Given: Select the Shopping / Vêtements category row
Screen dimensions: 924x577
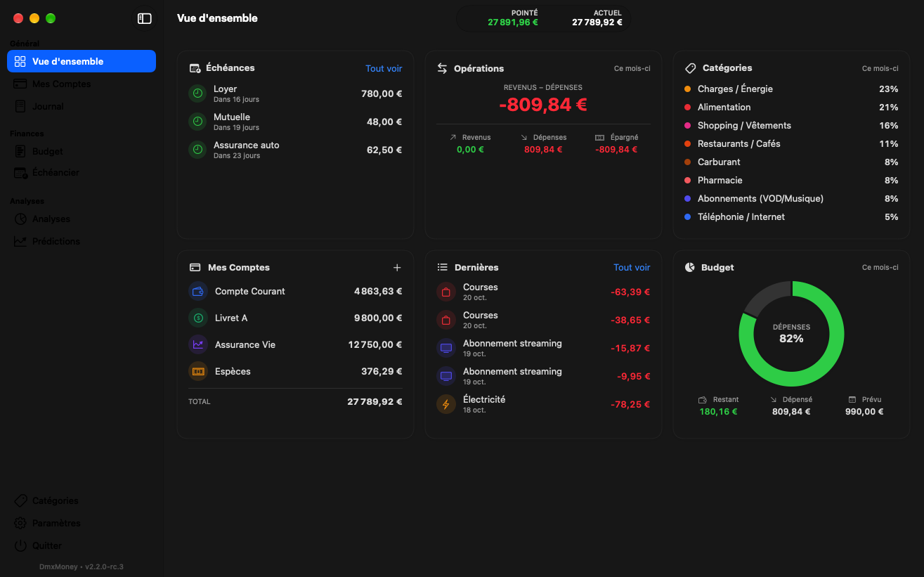Looking at the screenshot, I should coord(791,125).
